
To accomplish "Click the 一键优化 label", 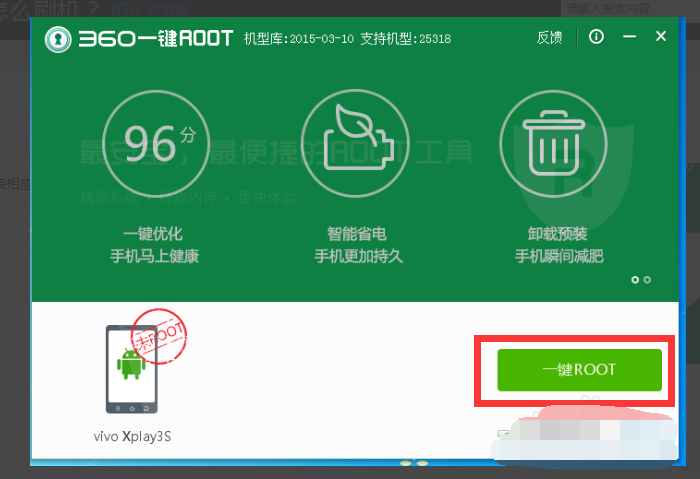I will tap(153, 233).
